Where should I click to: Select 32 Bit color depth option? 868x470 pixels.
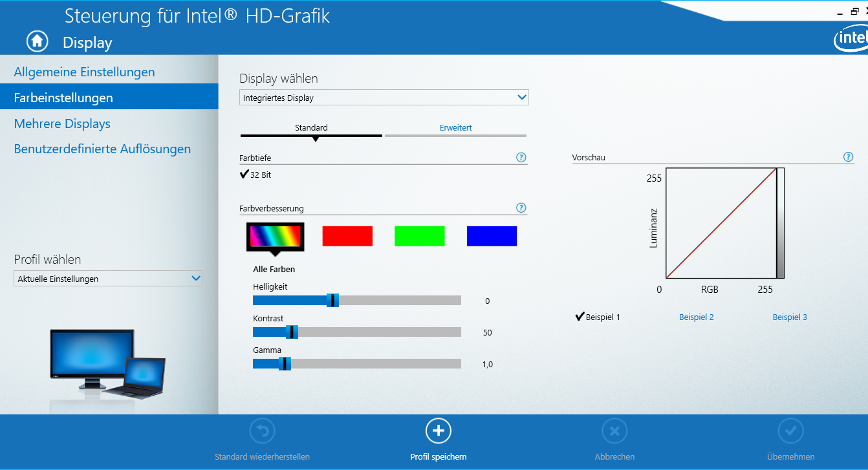coord(255,175)
